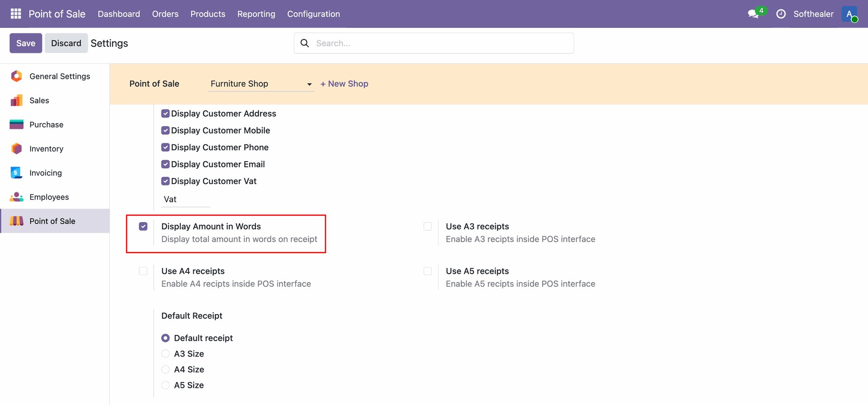This screenshot has height=405, width=868.
Task: Click the Softhealer company name
Action: pos(813,14)
